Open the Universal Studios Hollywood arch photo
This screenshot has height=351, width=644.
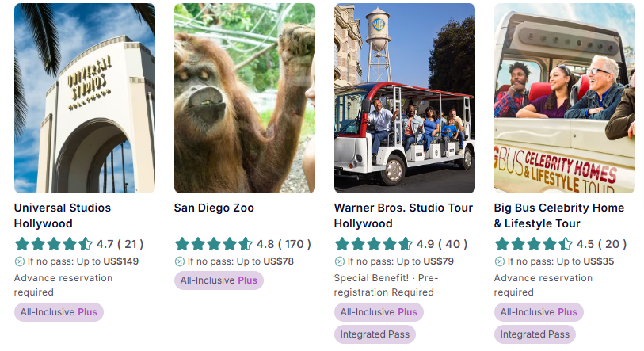coord(85,98)
